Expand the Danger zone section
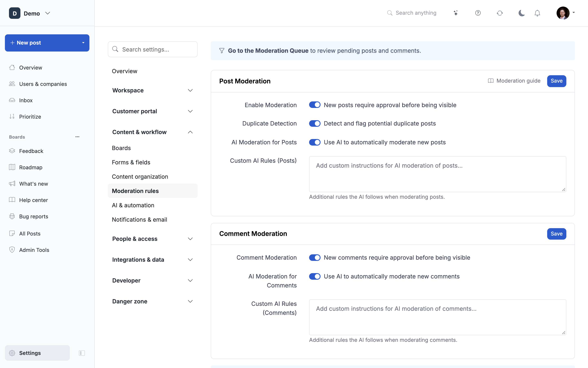Screen dimensions: 588x368 point(153,301)
